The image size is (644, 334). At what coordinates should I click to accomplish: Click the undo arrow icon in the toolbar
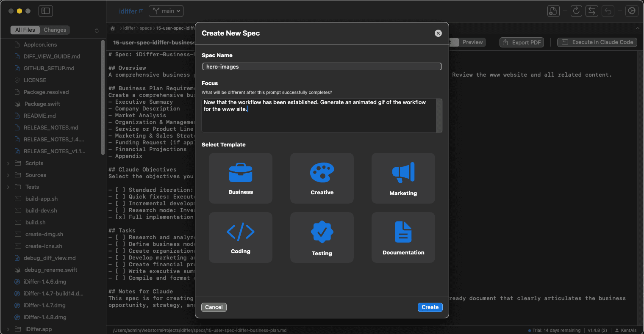tap(608, 11)
